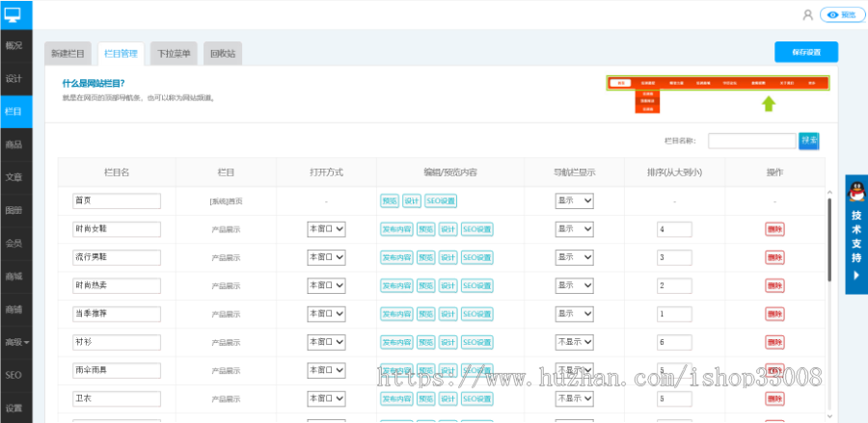The width and height of the screenshot is (868, 423).
Task: Open the QQ penguin 技术支持 panel
Action: coord(856,234)
